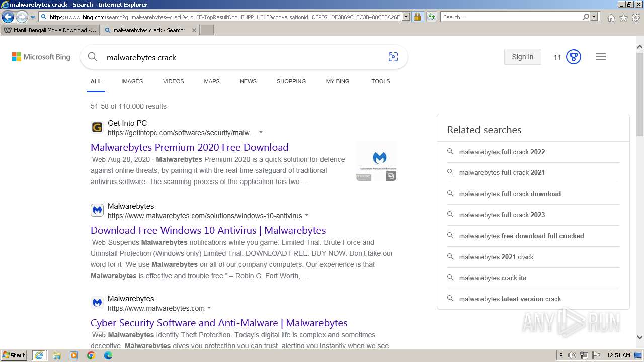The image size is (644, 362).
Task: Open Malwarebytes Premium 2020 Free Download link
Action: click(x=190, y=147)
